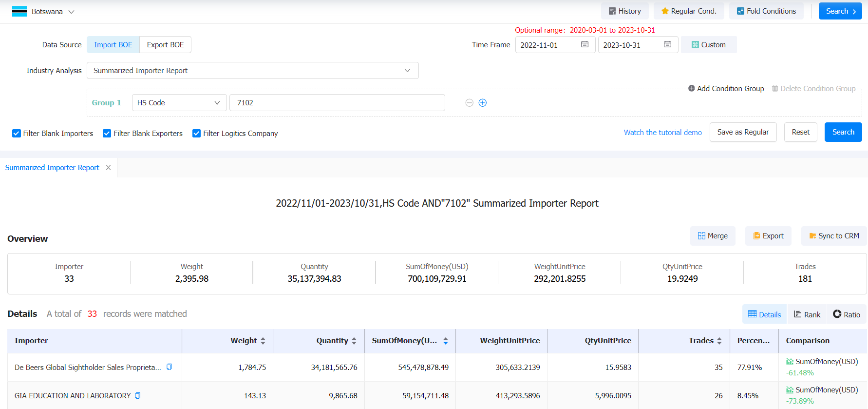Select the Import BOE data source
Viewport: 868px width, 409px height.
click(113, 45)
